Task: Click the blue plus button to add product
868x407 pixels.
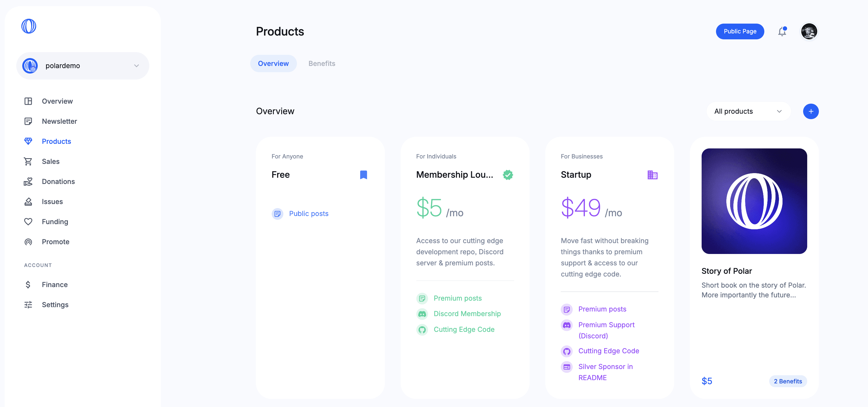Action: click(810, 111)
